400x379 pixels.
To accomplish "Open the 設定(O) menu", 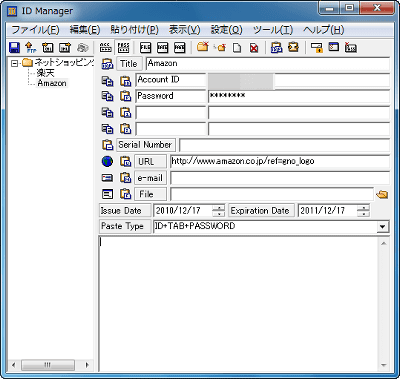I will 226,30.
